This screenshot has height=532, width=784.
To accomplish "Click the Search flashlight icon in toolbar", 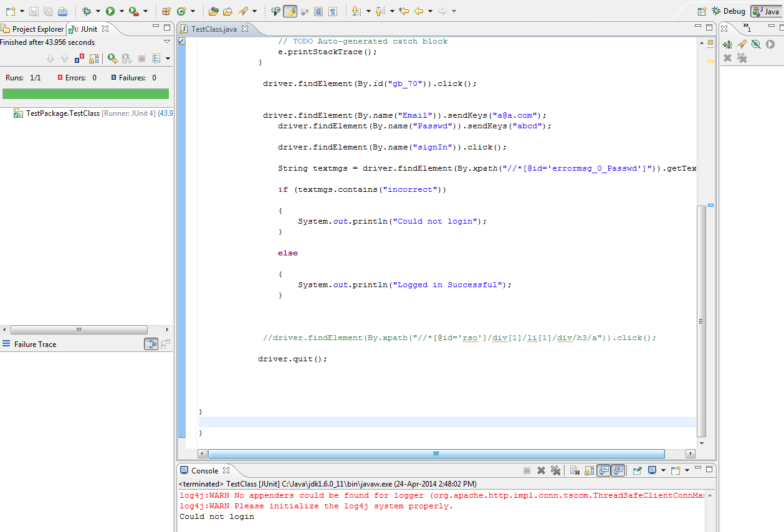I will (x=242, y=11).
